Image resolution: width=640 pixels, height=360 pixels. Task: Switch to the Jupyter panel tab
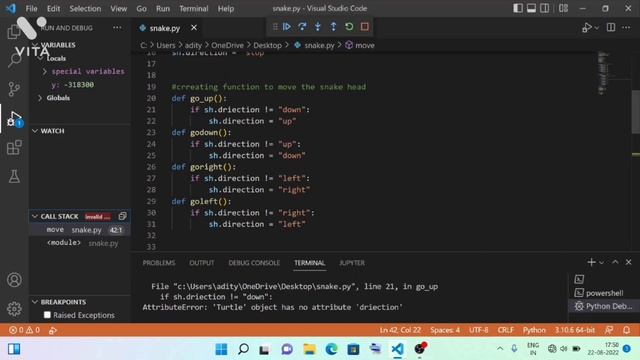click(x=351, y=263)
